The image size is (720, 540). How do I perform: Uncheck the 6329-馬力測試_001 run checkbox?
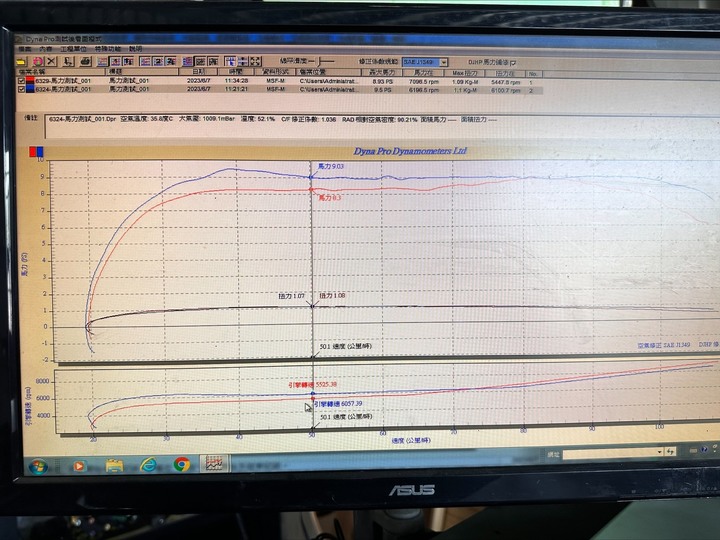pos(21,81)
